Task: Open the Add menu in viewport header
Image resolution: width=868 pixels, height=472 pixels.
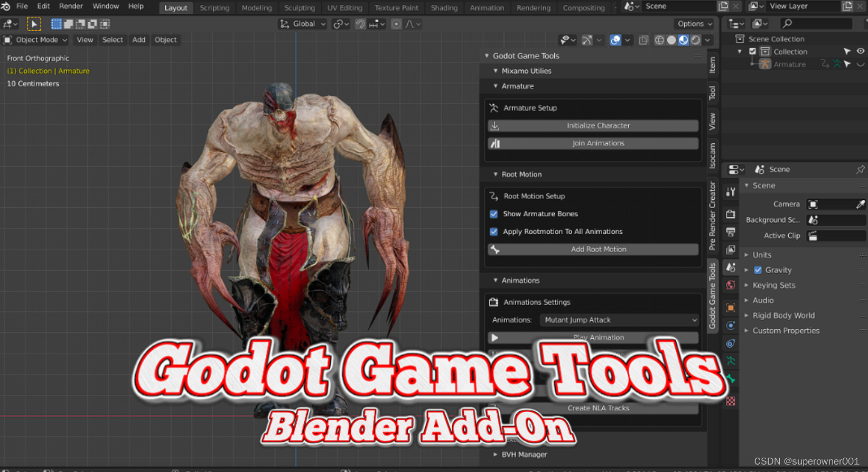Action: point(139,40)
